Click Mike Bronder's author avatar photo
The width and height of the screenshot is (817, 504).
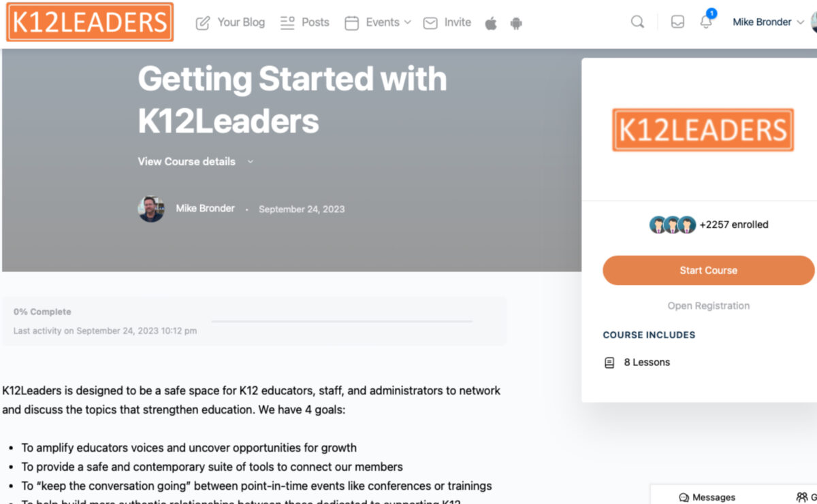pos(151,209)
